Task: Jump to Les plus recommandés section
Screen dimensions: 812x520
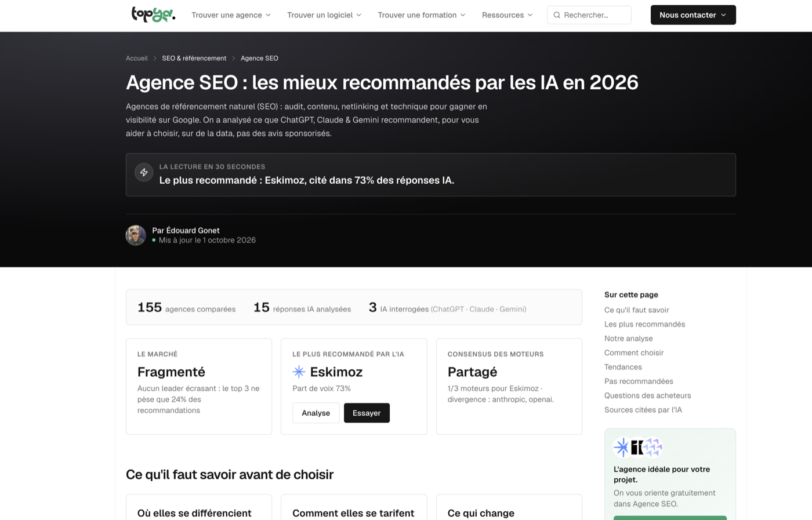Action: (x=645, y=324)
